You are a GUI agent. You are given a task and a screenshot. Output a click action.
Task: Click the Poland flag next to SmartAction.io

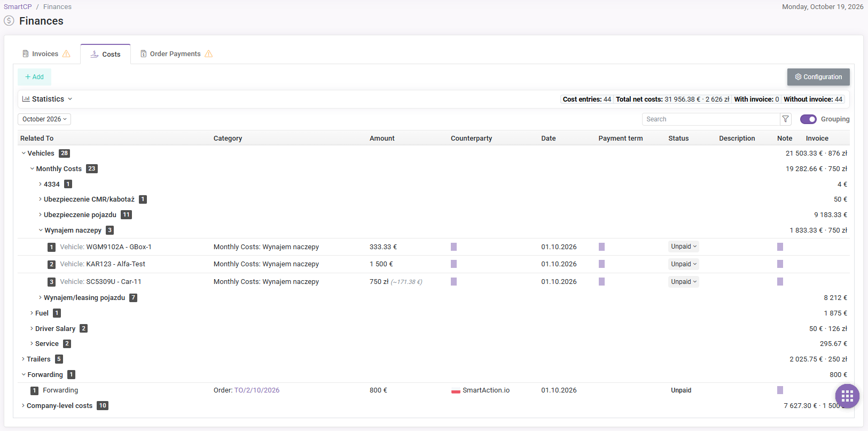point(456,390)
